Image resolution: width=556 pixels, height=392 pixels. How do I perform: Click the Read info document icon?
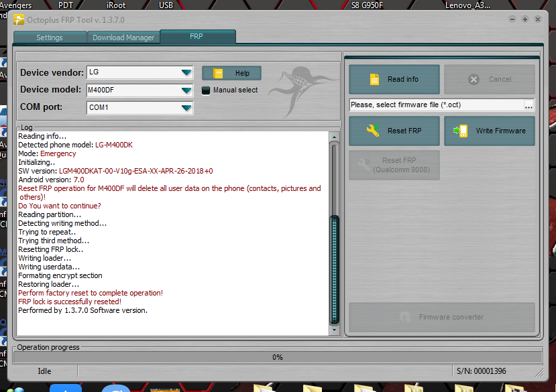374,79
